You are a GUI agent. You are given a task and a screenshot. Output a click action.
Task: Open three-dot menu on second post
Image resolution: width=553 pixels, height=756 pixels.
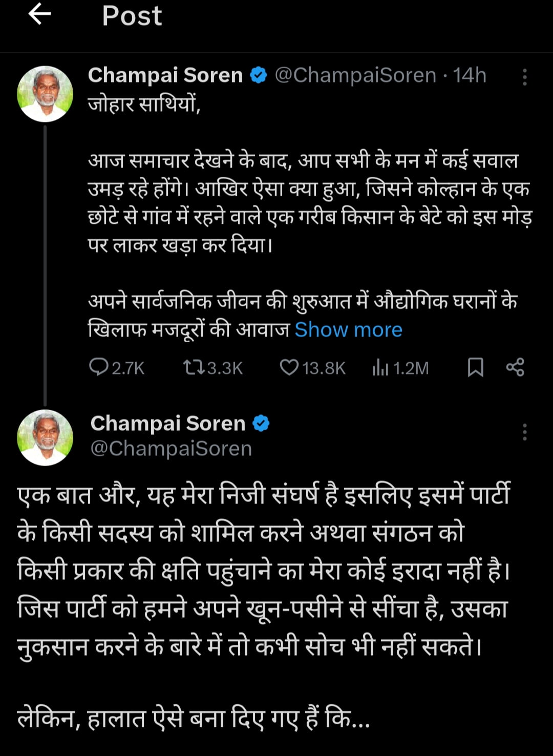click(x=524, y=432)
